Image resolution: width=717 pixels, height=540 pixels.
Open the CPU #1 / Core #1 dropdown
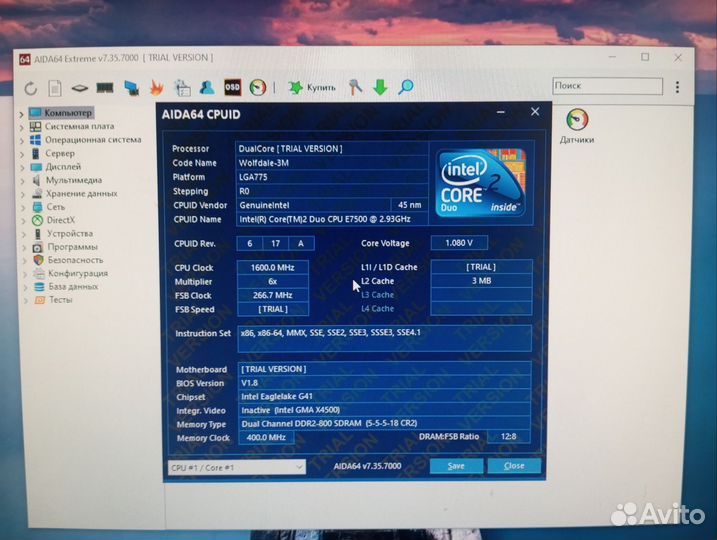pos(236,466)
